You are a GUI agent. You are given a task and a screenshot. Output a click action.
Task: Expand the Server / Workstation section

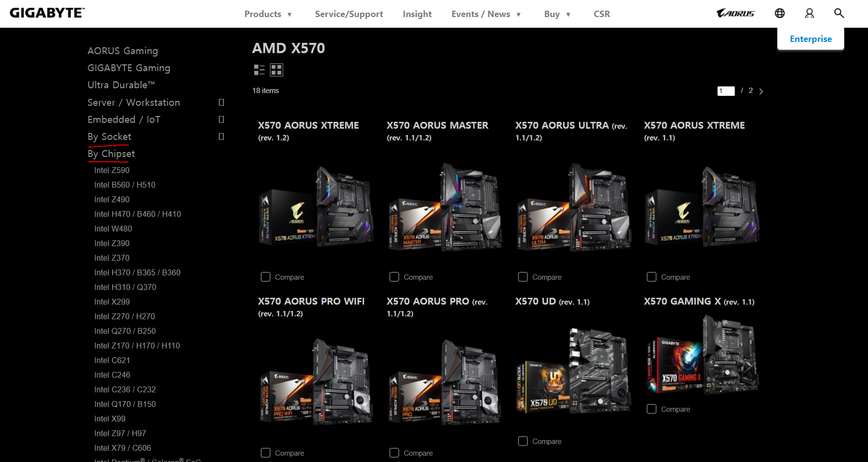tap(221, 102)
